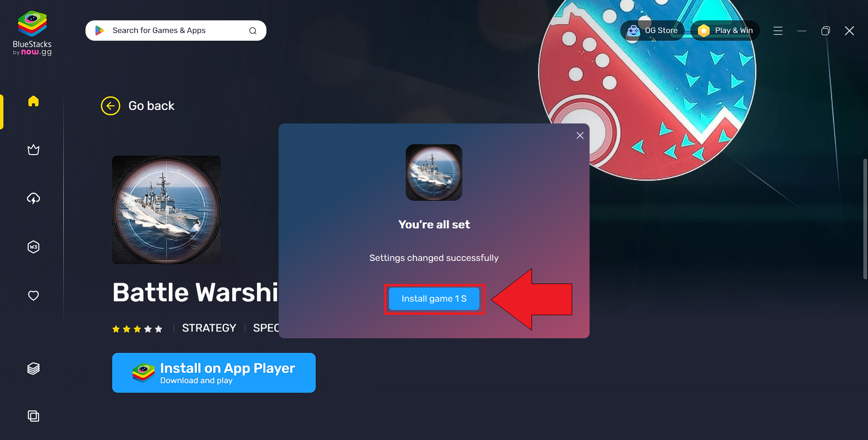The height and width of the screenshot is (440, 868).
Task: Click the Battle Warship game thumbnail
Action: coord(166,210)
